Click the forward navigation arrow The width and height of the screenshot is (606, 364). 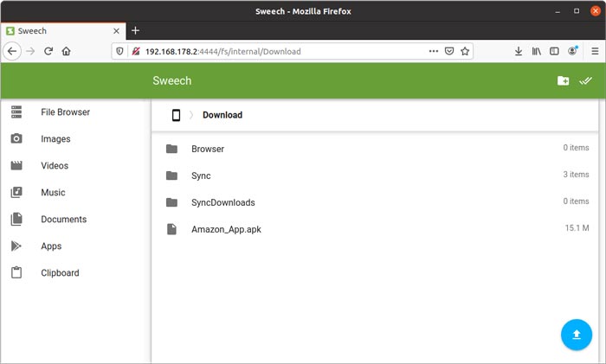30,51
